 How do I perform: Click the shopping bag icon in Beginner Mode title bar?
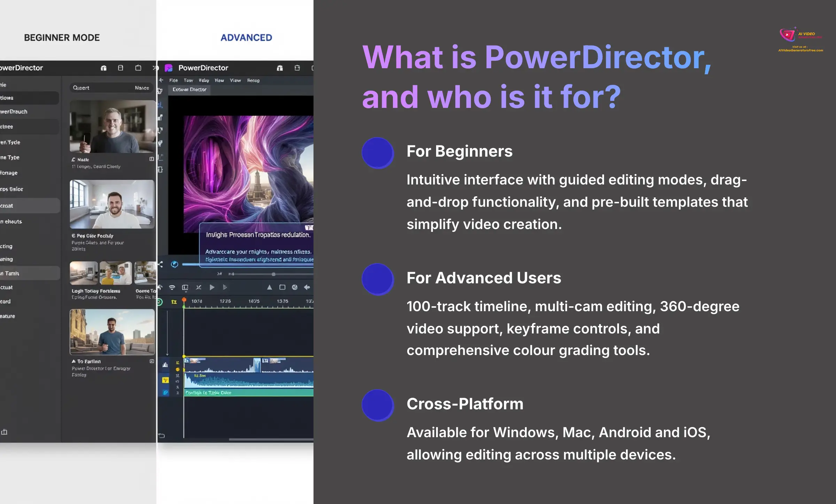138,68
